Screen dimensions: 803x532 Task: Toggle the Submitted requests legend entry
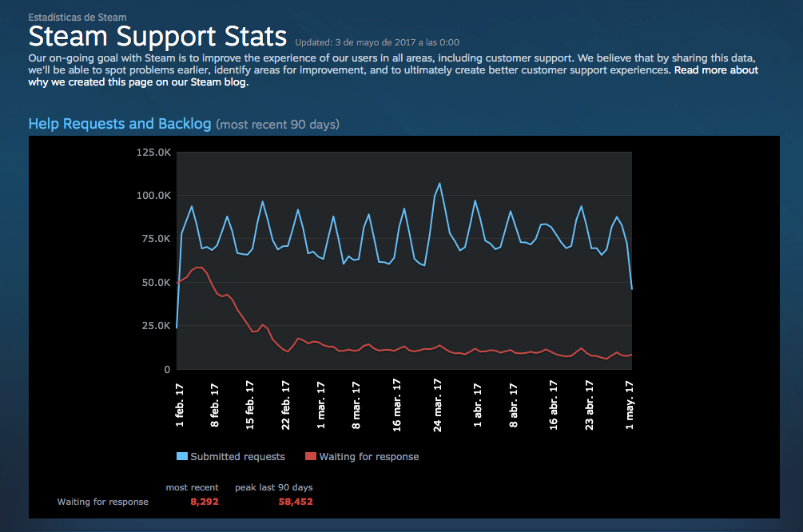230,456
